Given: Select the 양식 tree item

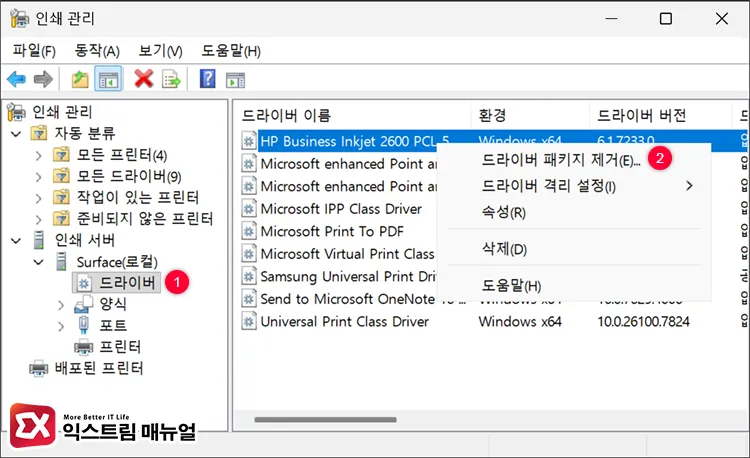Looking at the screenshot, I should coord(113,304).
